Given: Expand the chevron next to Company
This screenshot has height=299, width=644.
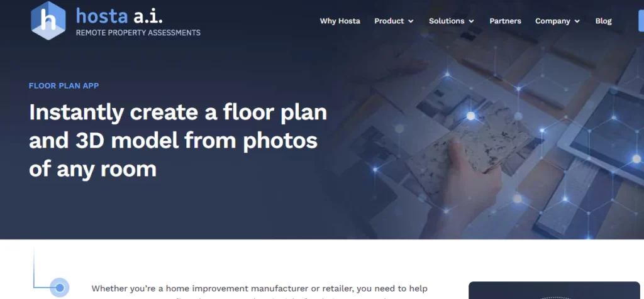Looking at the screenshot, I should pyautogui.click(x=577, y=21).
